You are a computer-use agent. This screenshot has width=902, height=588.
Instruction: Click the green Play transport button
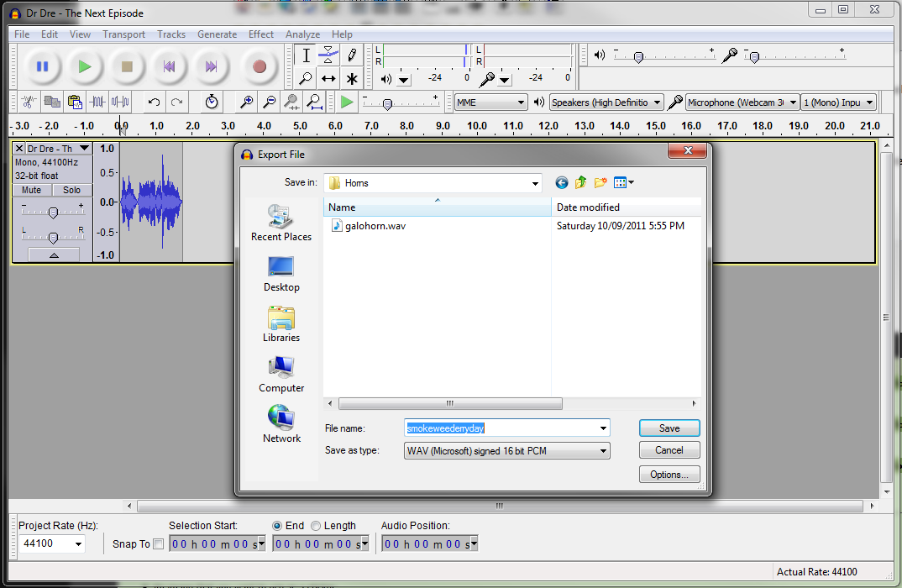[85, 66]
